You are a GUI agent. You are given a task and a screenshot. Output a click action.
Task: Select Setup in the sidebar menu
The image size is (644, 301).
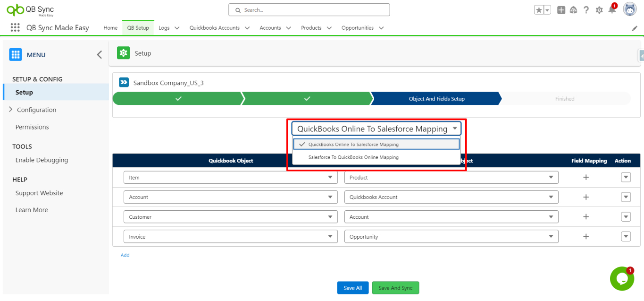pos(56,92)
